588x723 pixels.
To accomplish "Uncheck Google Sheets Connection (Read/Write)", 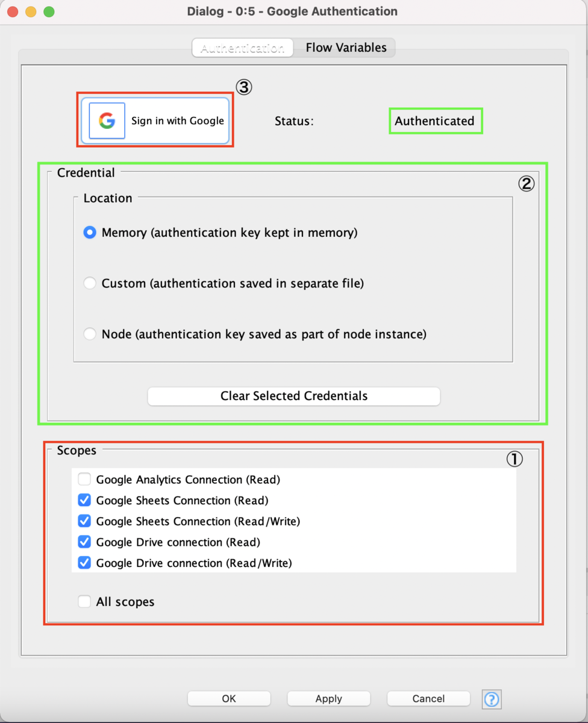I will [x=84, y=521].
